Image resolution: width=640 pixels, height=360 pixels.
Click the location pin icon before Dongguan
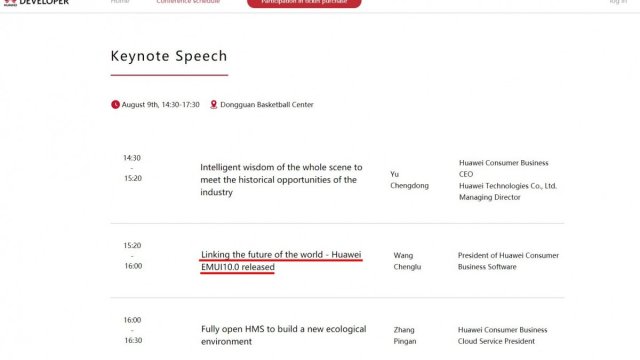click(x=213, y=104)
